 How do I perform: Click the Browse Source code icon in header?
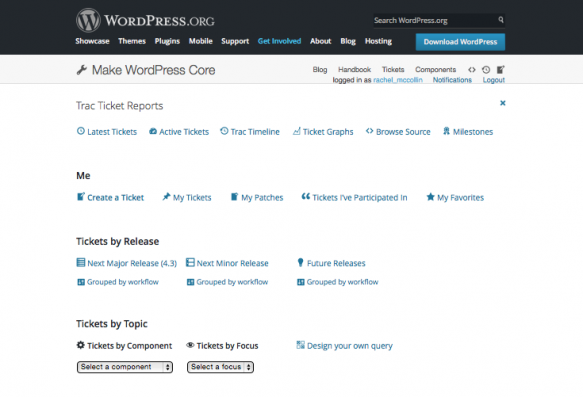pyautogui.click(x=471, y=70)
